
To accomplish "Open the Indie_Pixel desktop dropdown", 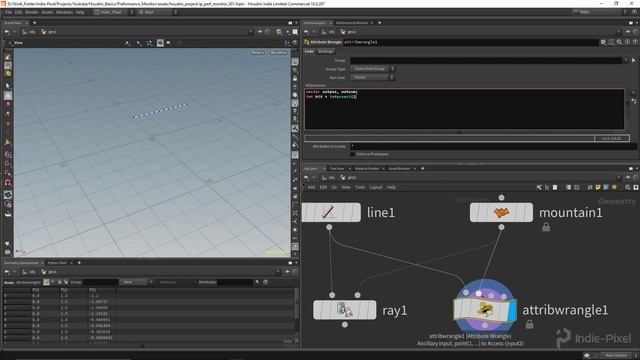I will pyautogui.click(x=114, y=12).
